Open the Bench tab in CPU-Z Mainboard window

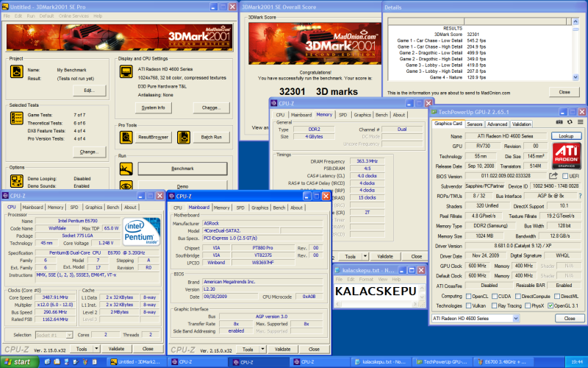coord(279,208)
